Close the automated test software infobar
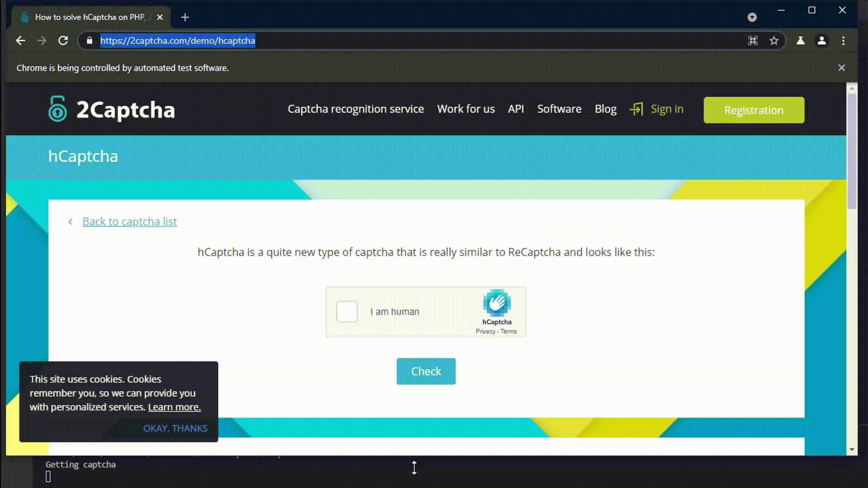Image resolution: width=868 pixels, height=488 pixels. [841, 68]
